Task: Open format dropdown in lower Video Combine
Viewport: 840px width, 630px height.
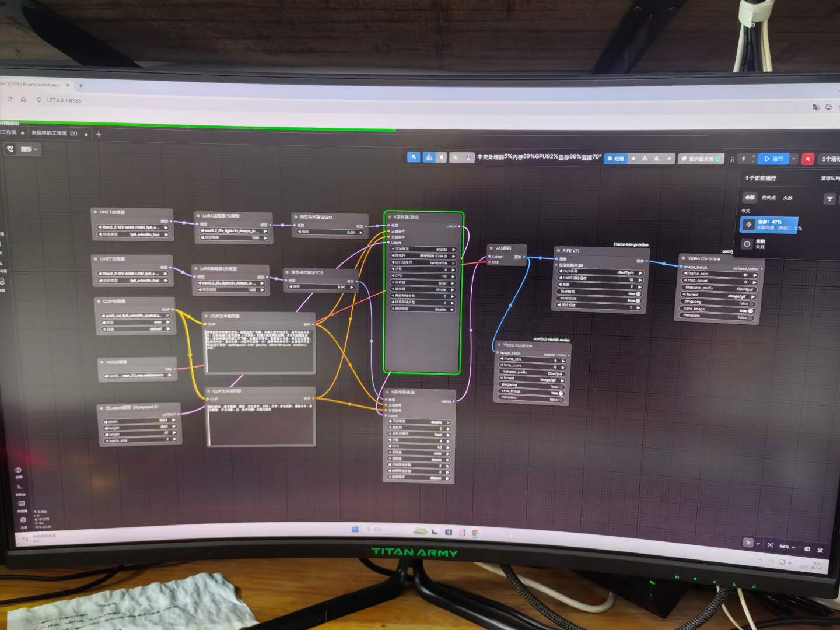Action: (532, 379)
